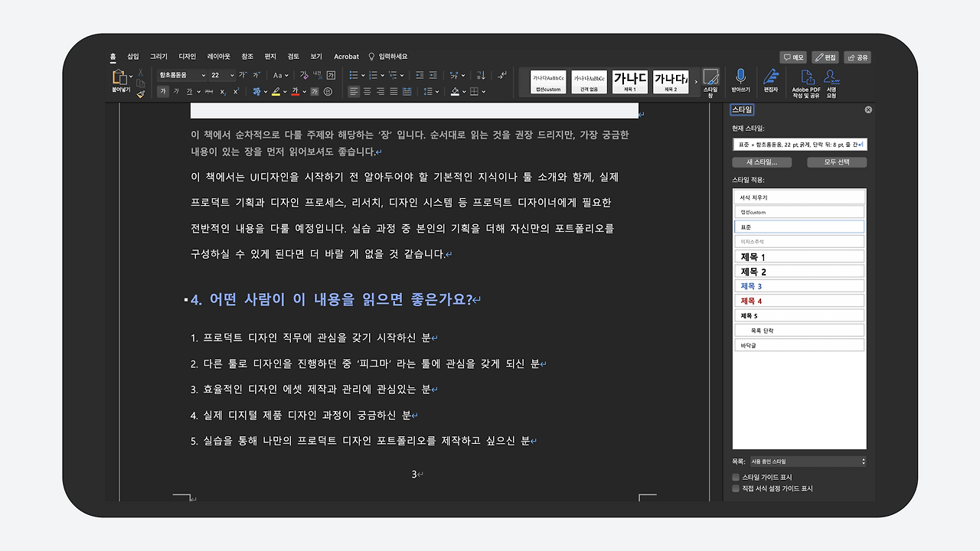Apply superscript formatting
Screen dimensions: 980x551
[236, 92]
